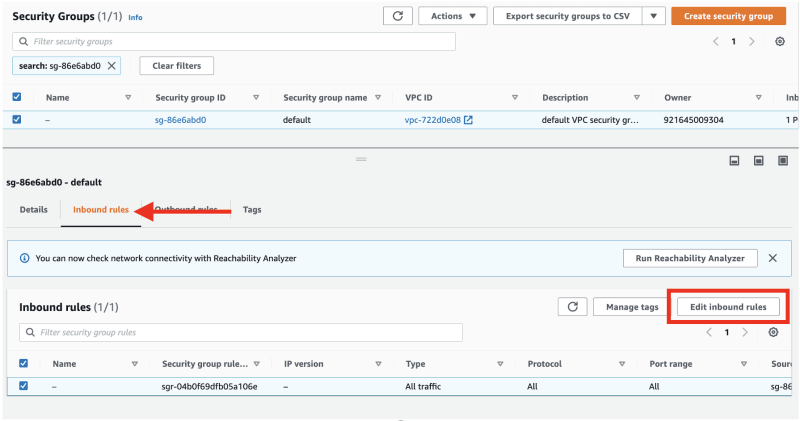
Task: Go to next page of inbound rules
Action: click(x=745, y=332)
